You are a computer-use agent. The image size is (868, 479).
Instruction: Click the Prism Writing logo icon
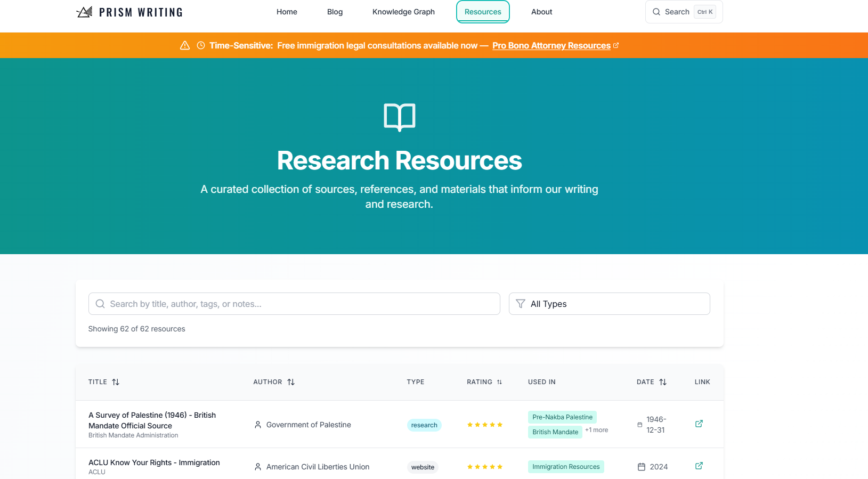point(84,12)
